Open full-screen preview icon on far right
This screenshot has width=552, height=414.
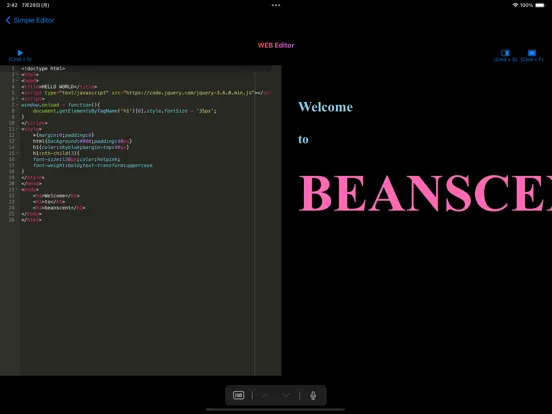(x=532, y=53)
